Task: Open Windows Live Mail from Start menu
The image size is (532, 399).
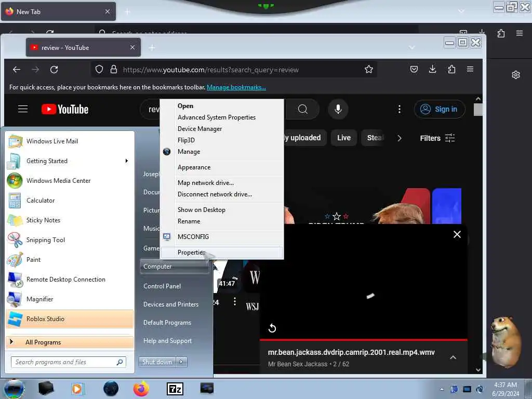Action: (70, 141)
